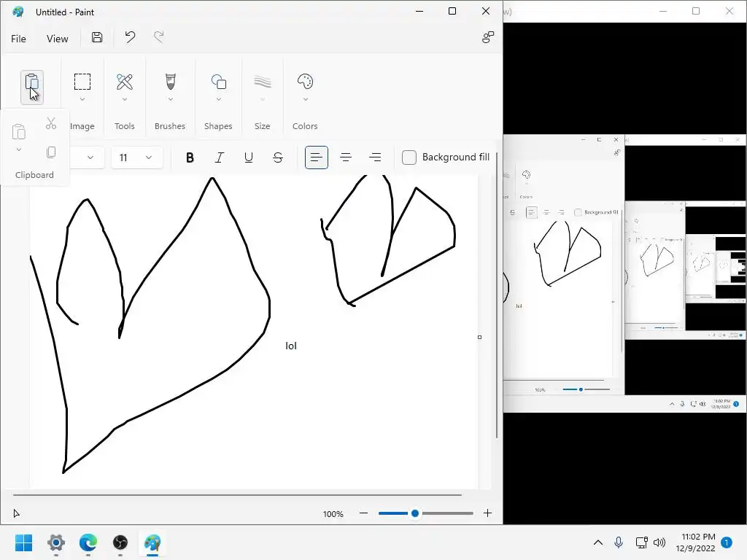The height and width of the screenshot is (560, 747).
Task: Open the Shapes icon
Action: click(x=218, y=82)
